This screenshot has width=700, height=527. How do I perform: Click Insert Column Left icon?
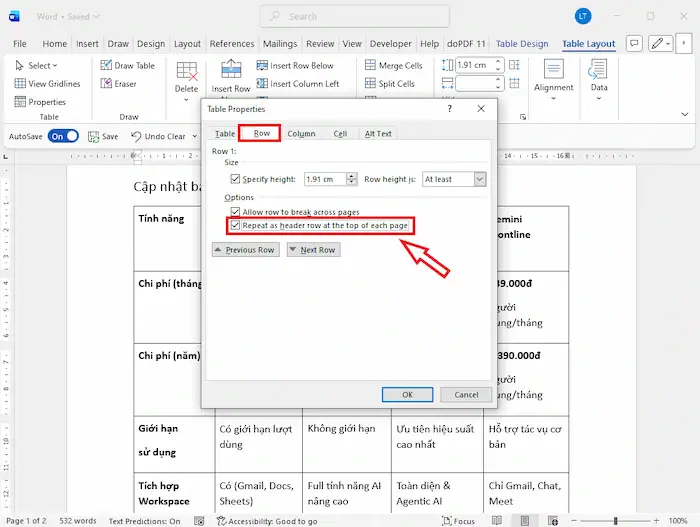pos(260,84)
